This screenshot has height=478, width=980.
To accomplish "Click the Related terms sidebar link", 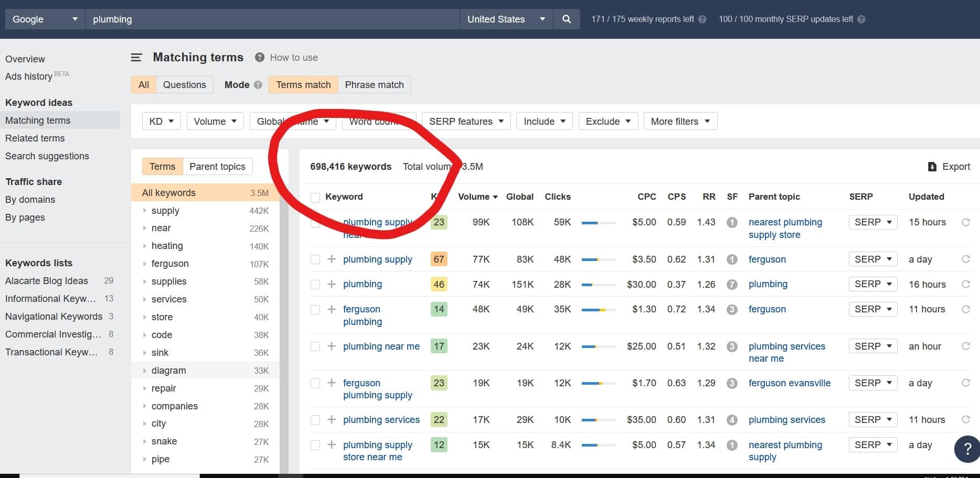I will pyautogui.click(x=35, y=138).
